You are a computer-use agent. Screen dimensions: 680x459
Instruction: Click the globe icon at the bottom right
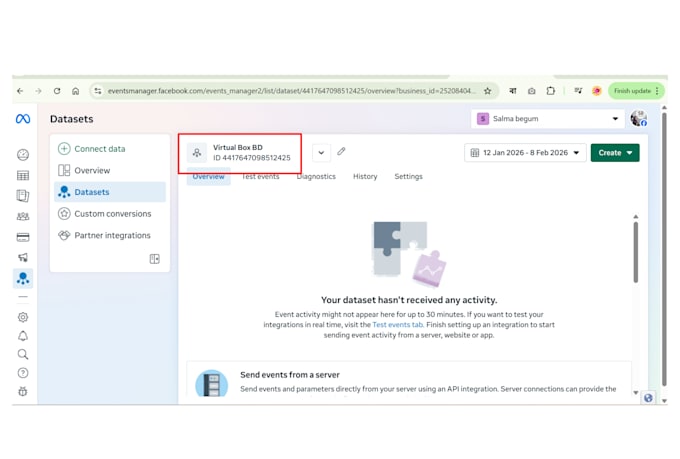[648, 398]
